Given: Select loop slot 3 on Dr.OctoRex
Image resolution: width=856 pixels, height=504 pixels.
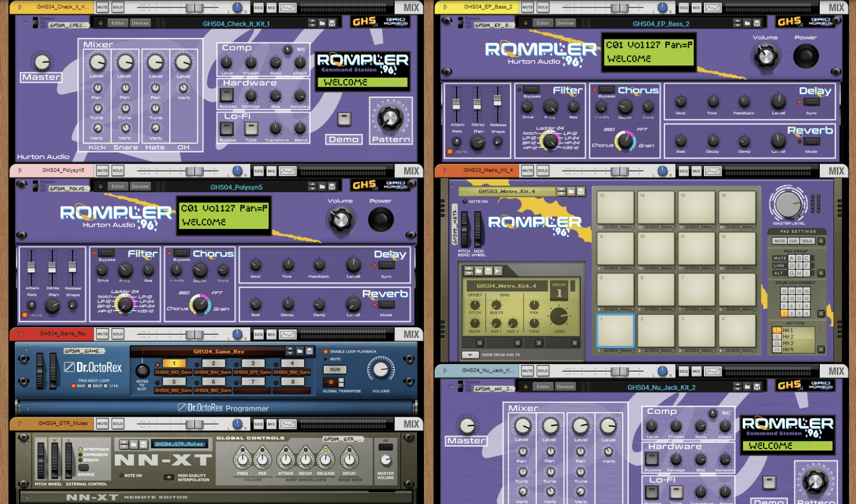Looking at the screenshot, I should pyautogui.click(x=252, y=363).
